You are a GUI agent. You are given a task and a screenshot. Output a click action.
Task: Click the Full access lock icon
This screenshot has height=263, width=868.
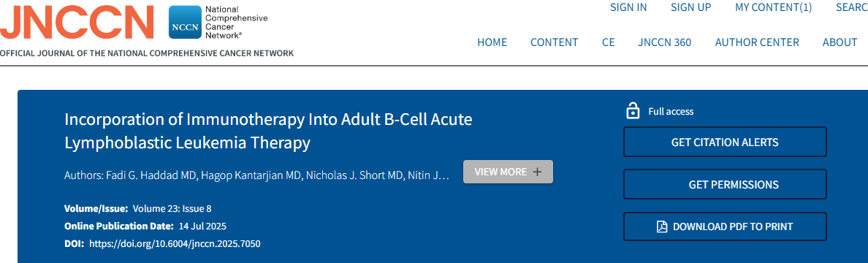pyautogui.click(x=632, y=111)
